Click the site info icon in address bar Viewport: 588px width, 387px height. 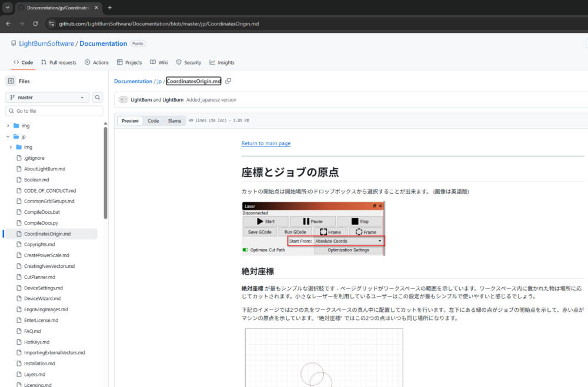tap(51, 23)
